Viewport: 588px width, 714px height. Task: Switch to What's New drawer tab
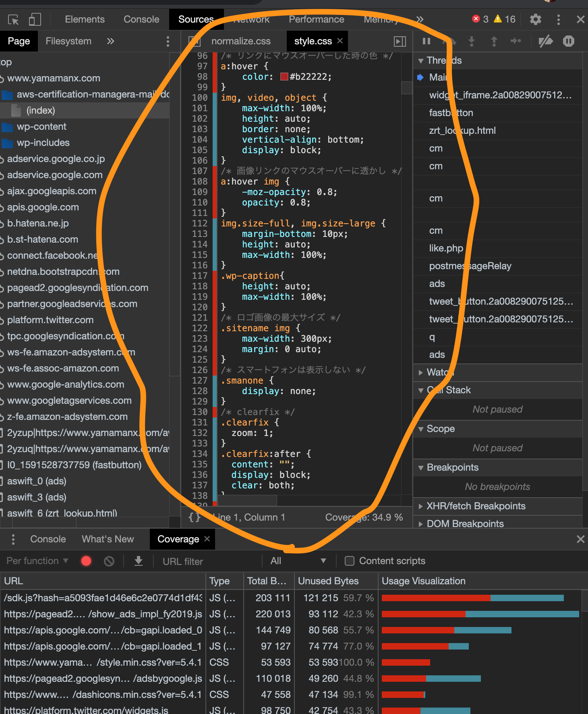[x=108, y=539]
